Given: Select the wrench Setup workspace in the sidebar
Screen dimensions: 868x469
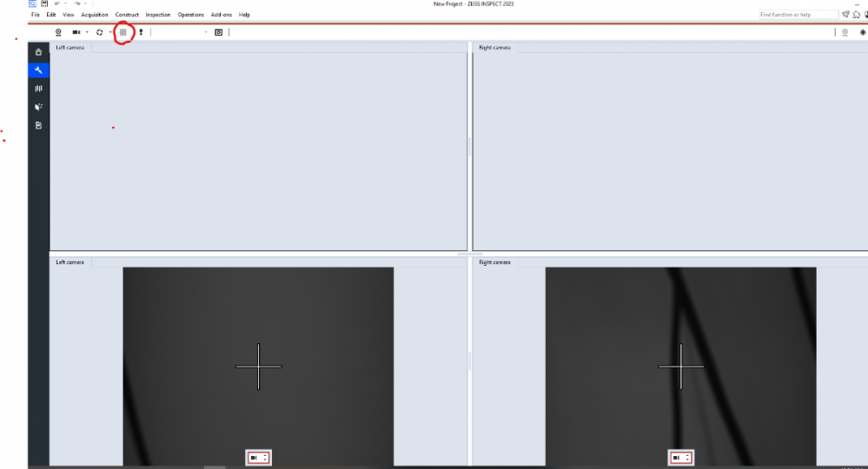Looking at the screenshot, I should click(x=38, y=70).
